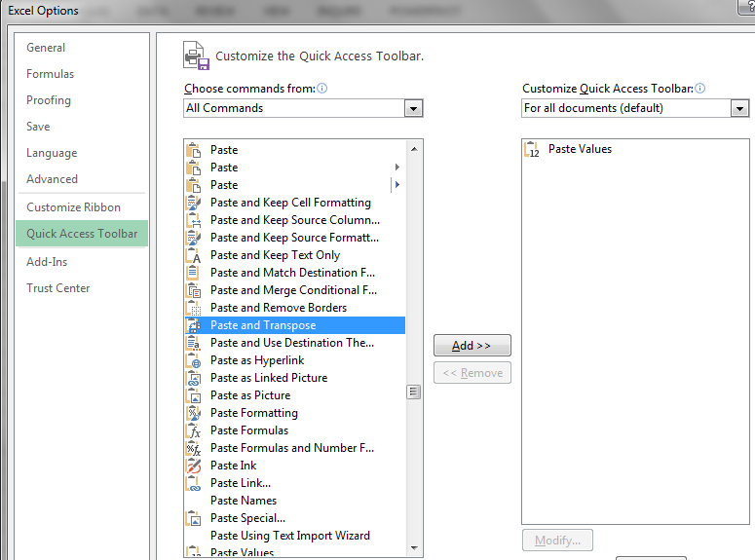Click the << Remove button
Screen dimensions: 755x560
click(472, 373)
